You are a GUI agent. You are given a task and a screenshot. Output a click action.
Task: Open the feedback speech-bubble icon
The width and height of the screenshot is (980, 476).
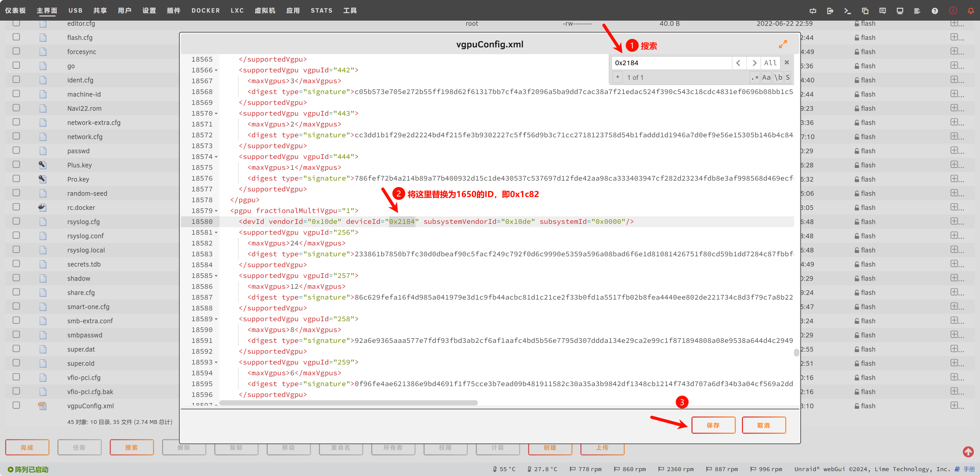point(882,11)
